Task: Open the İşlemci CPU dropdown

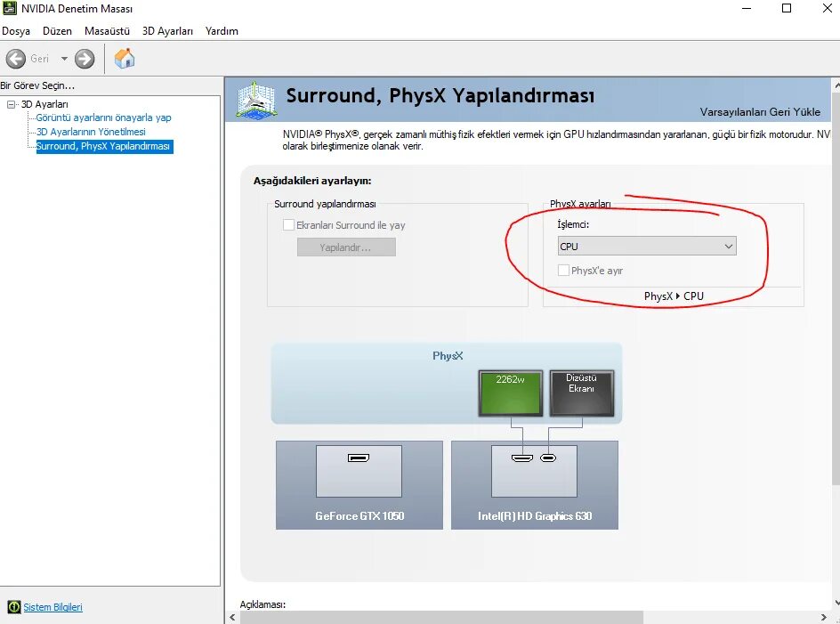Action: [x=647, y=246]
